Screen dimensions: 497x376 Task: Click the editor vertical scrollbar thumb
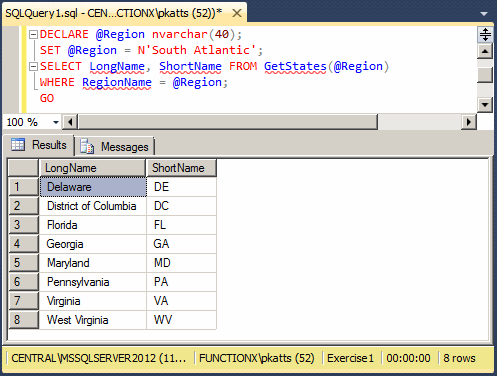coord(485,75)
